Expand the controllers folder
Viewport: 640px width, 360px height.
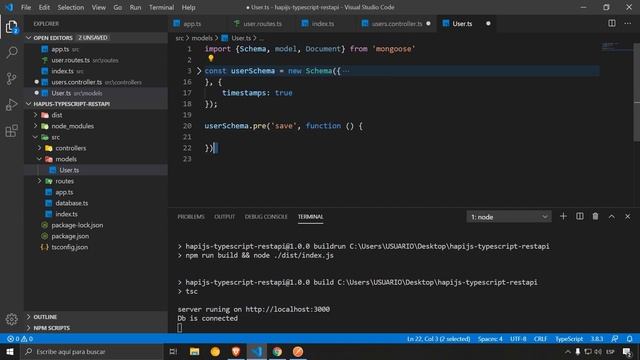point(40,148)
